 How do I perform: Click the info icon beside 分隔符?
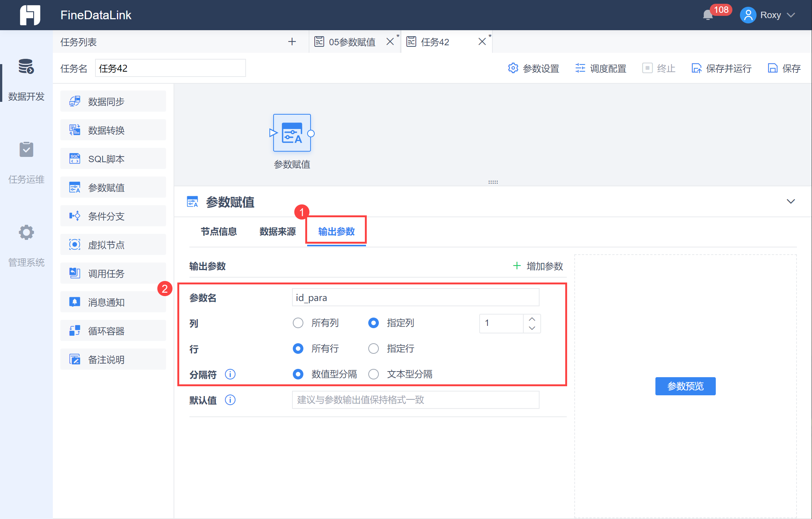click(x=230, y=374)
